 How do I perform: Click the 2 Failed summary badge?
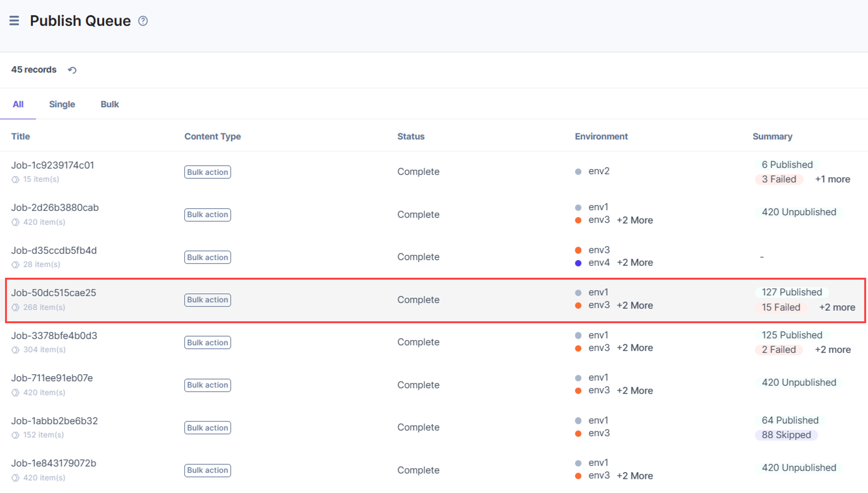tap(779, 350)
